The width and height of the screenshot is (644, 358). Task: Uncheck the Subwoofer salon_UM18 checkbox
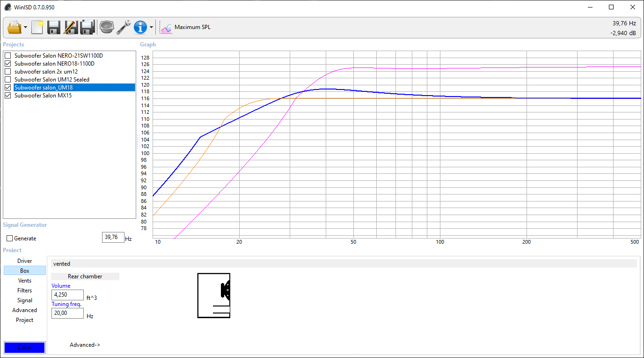tap(7, 88)
